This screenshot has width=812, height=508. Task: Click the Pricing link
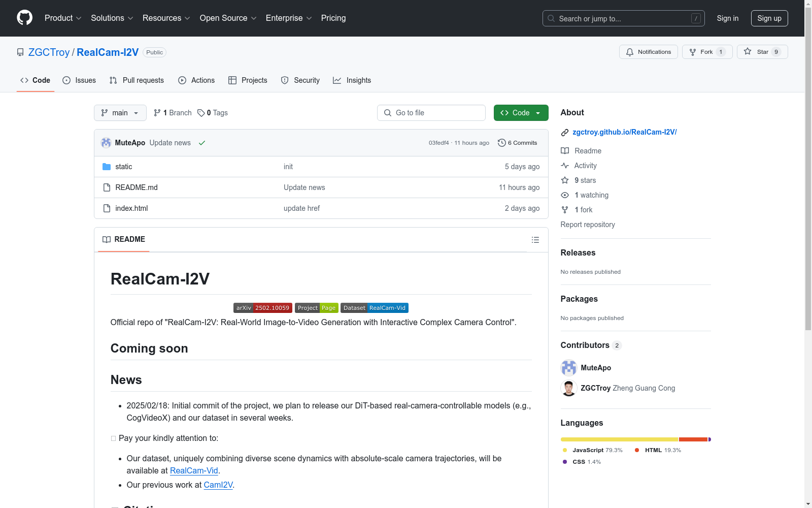click(x=333, y=18)
